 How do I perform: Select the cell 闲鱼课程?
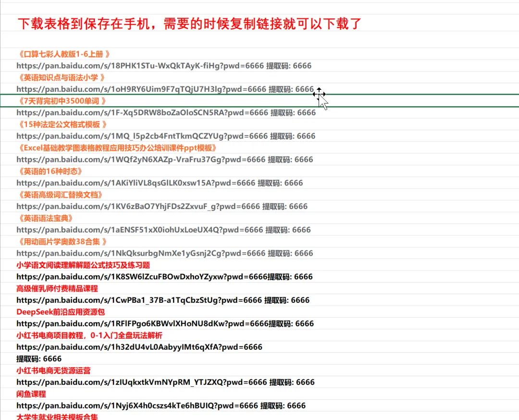(x=31, y=394)
